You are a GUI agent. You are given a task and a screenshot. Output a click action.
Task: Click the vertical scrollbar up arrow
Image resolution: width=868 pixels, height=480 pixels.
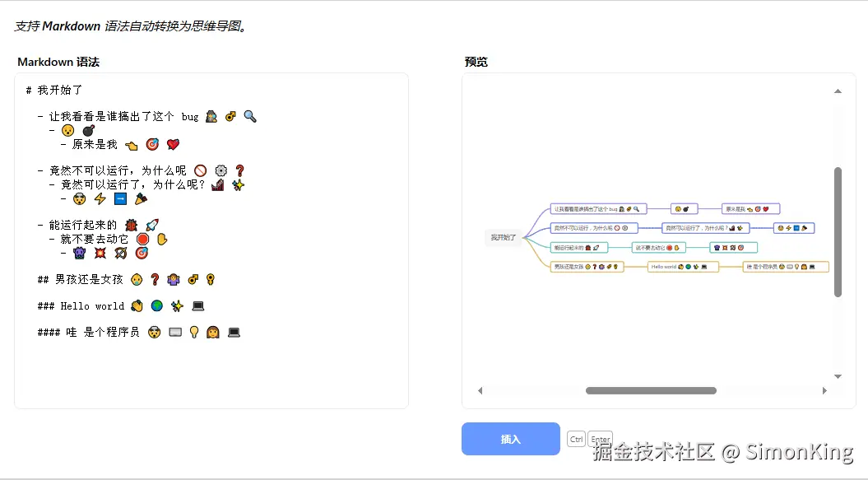pyautogui.click(x=838, y=91)
